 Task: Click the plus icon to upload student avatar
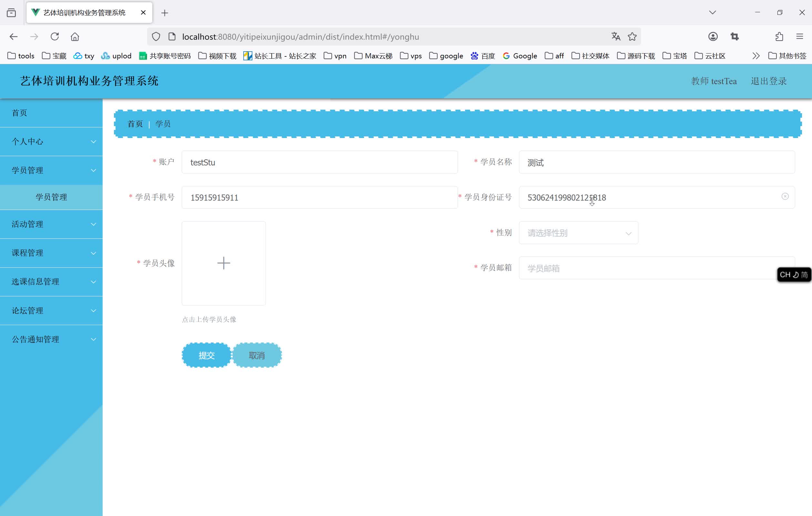point(224,263)
